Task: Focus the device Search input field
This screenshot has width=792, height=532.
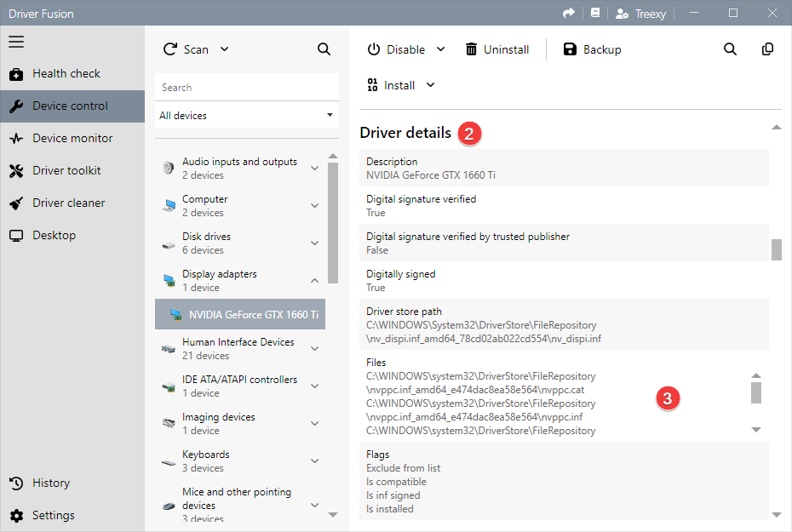Action: click(247, 88)
